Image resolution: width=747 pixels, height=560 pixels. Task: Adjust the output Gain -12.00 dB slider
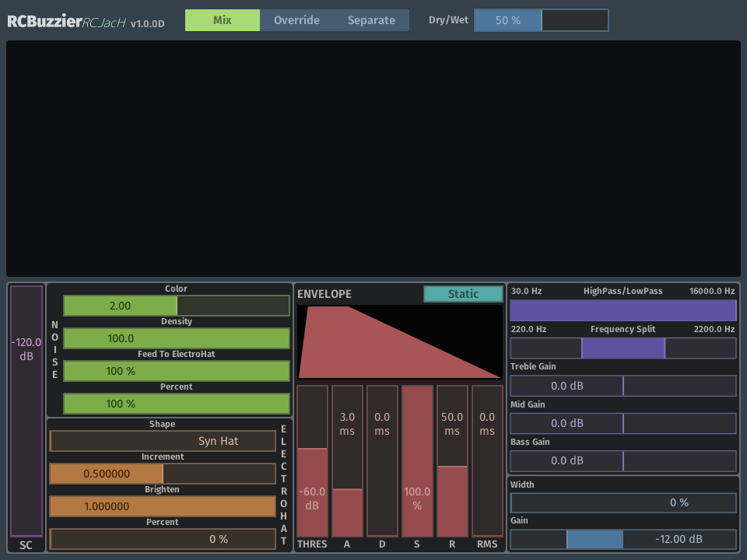tap(623, 539)
